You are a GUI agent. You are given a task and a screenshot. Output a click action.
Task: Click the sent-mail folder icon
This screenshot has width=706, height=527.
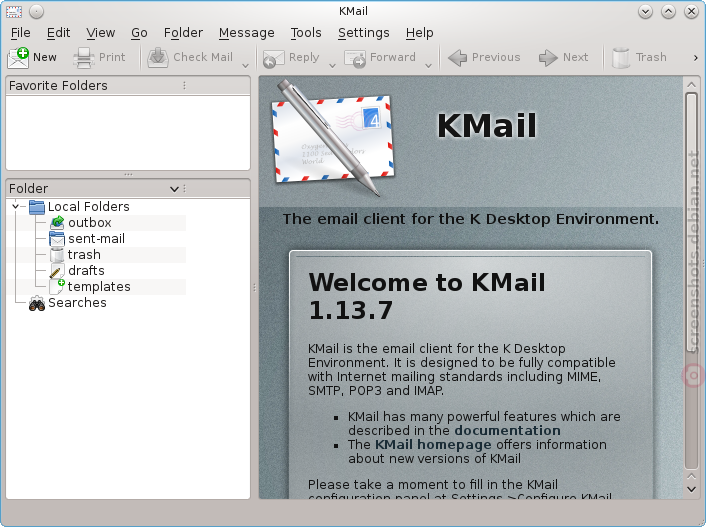(57, 239)
